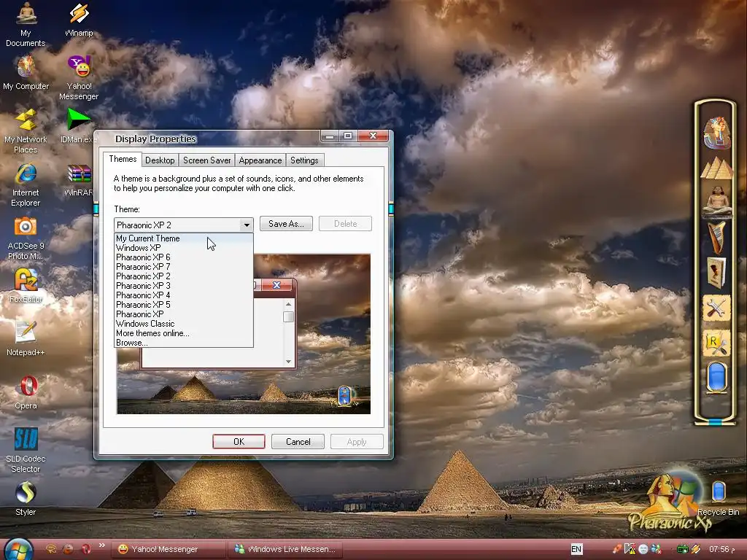Select Browse... in theme list
This screenshot has height=560, width=747.
pos(183,343)
